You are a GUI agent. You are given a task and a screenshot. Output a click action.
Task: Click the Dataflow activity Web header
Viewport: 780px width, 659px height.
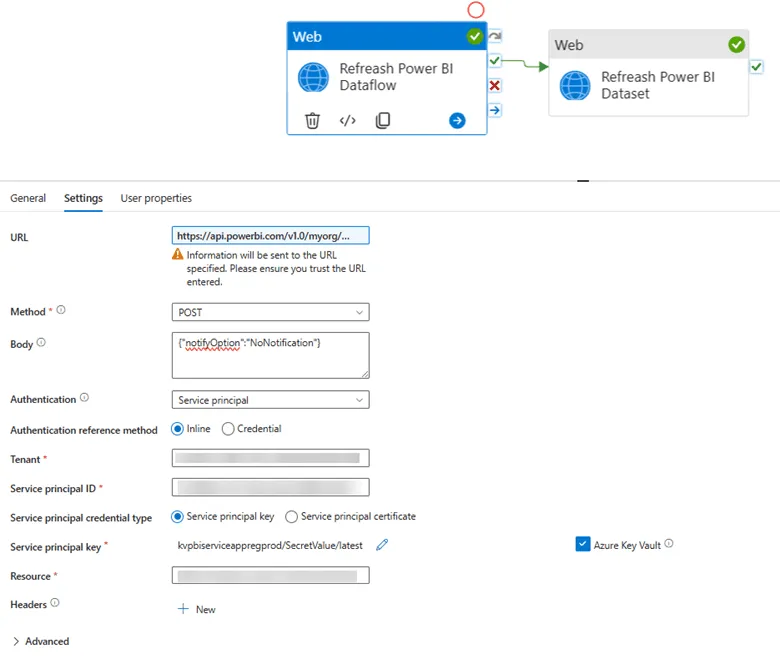click(387, 36)
